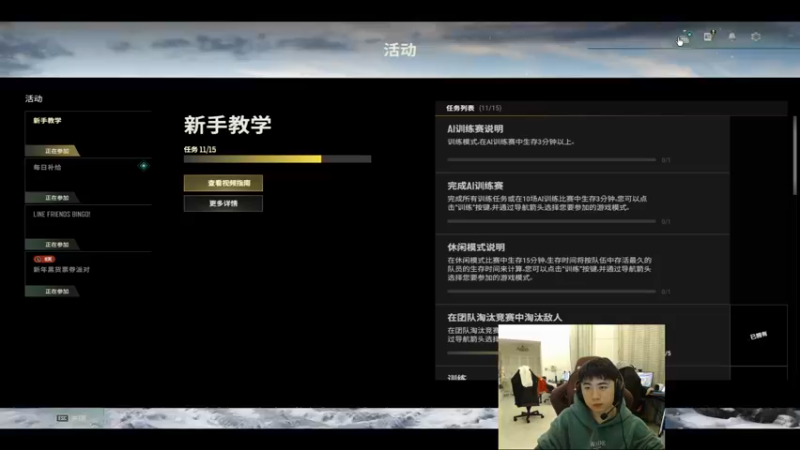
Task: Click the 0/1 counter of AI训练赛说明
Action: [666, 160]
